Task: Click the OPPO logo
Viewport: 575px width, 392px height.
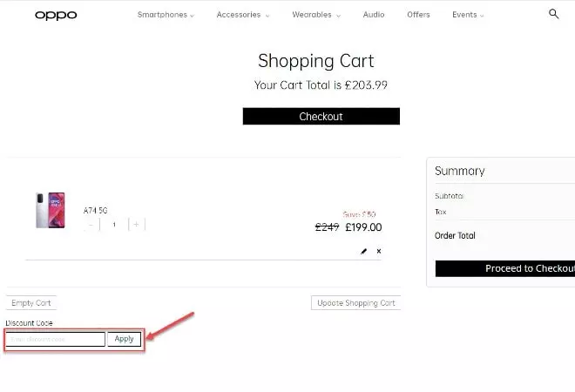Action: (56, 15)
